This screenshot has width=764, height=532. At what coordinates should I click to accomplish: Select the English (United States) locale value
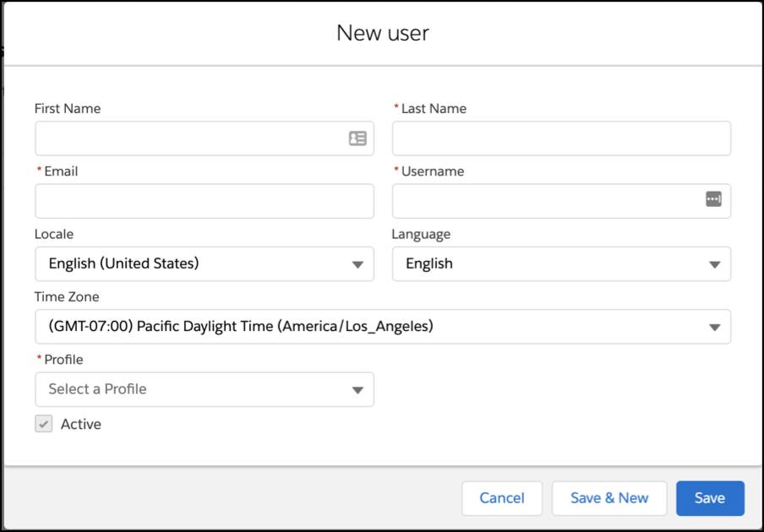coord(123,263)
